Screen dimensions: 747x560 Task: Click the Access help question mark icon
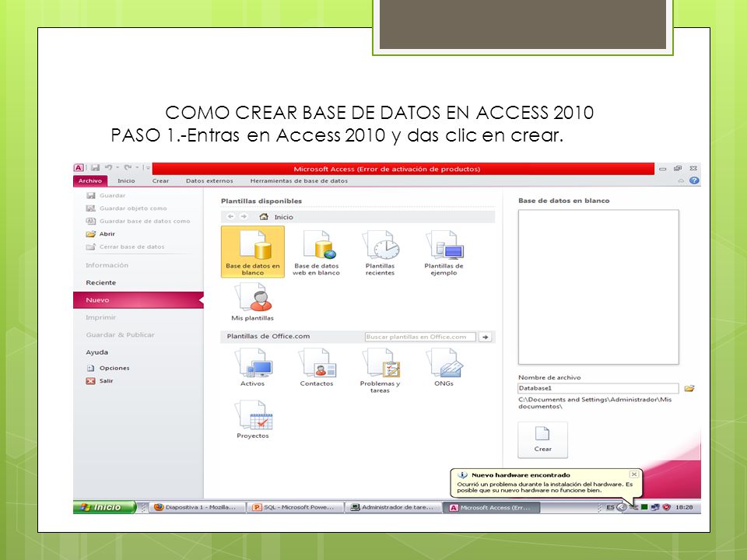point(694,180)
